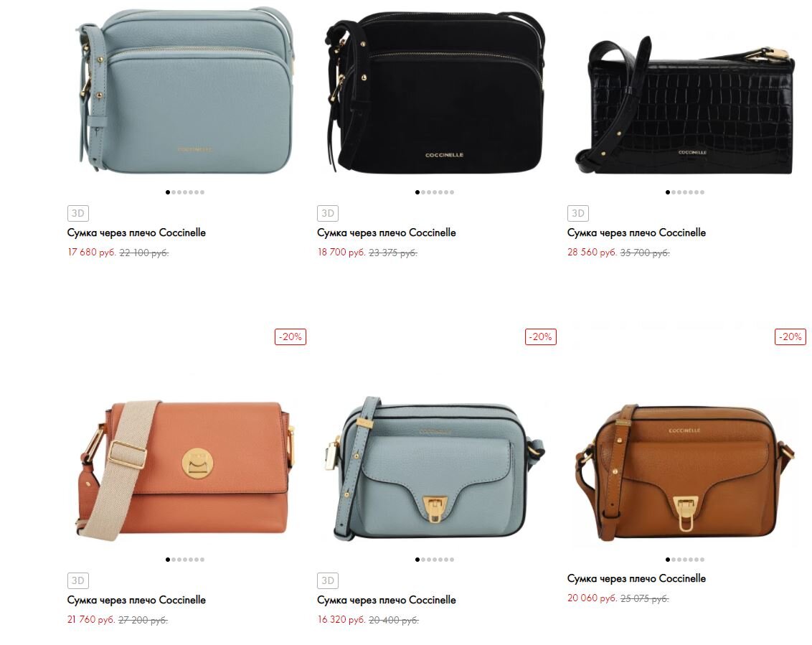
Task: View the orange flap bag photo
Action: pyautogui.click(x=185, y=469)
